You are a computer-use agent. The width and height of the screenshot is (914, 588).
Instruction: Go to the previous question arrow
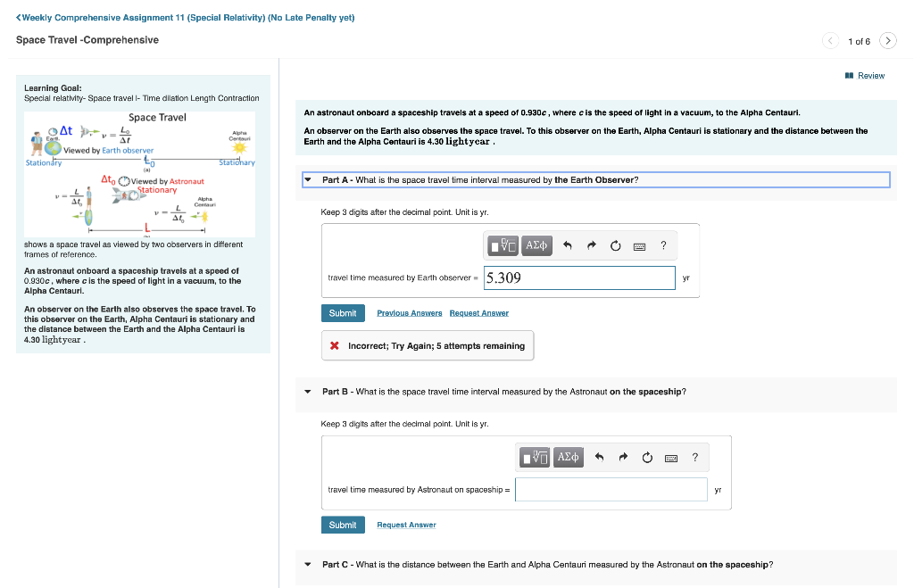click(830, 41)
